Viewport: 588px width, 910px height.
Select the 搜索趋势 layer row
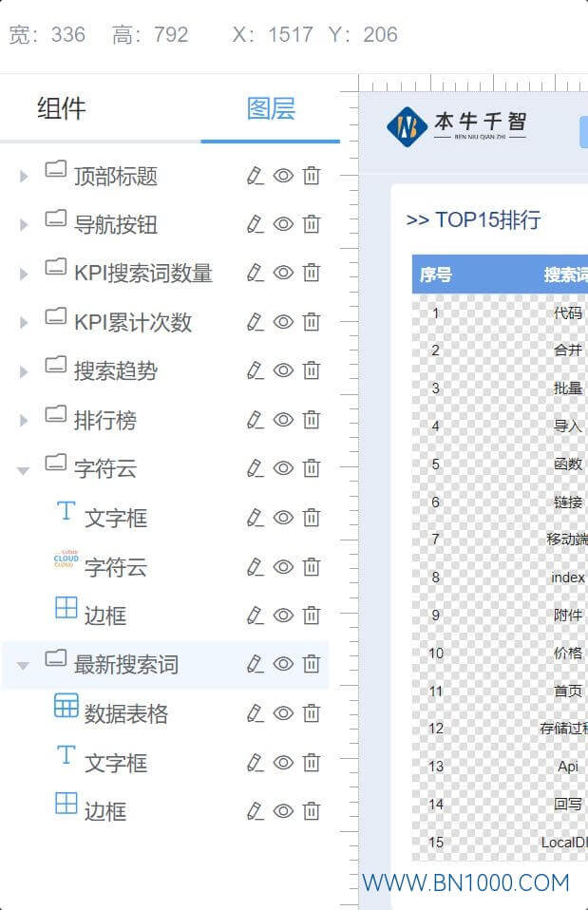(x=165, y=370)
